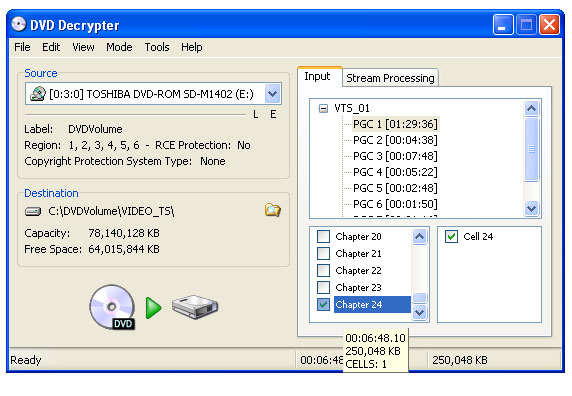The image size is (572, 396).
Task: Tick the Chapter 23 checkbox
Action: (324, 287)
